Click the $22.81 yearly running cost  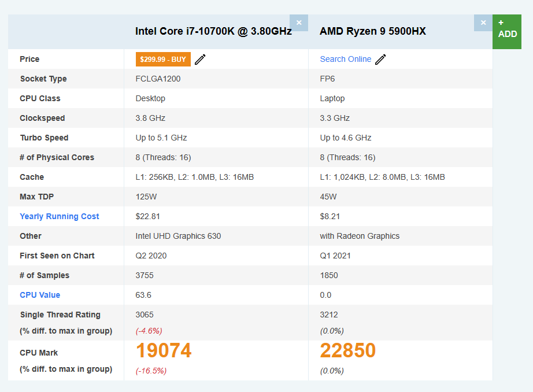(x=147, y=217)
